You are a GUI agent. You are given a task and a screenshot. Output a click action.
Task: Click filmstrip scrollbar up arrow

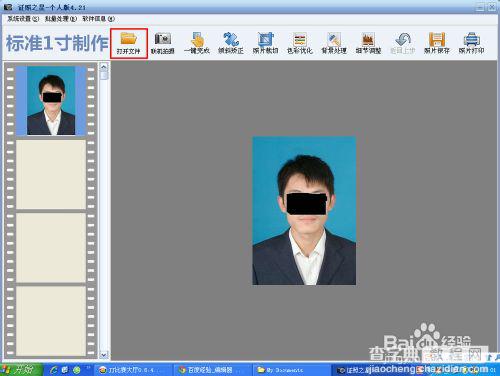click(x=104, y=67)
